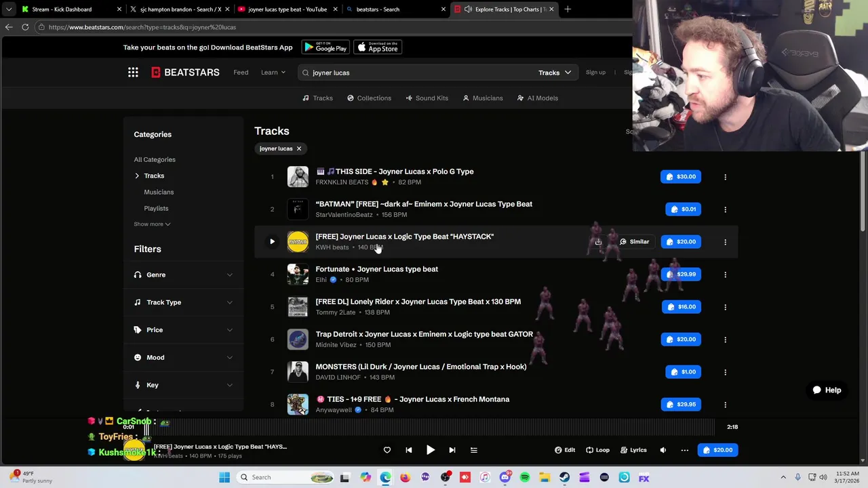Open the BeatStars apps grid menu

133,73
